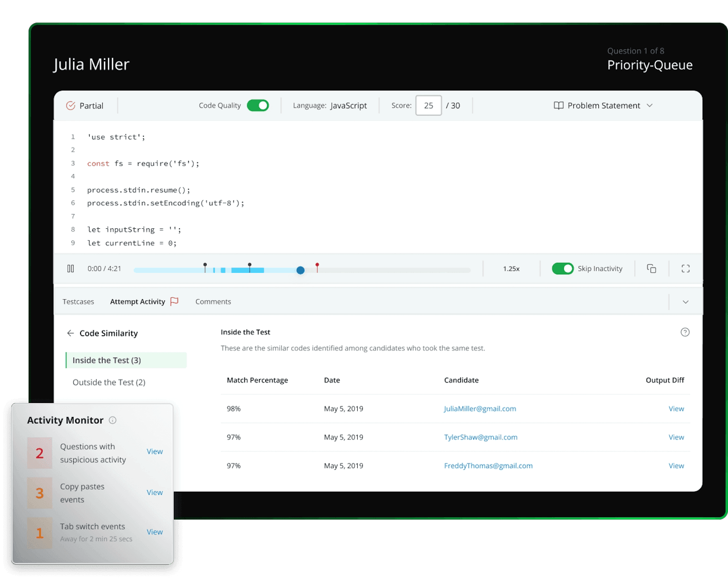The image size is (728, 579).
Task: Expand the Problem Statement dropdown
Action: [650, 106]
